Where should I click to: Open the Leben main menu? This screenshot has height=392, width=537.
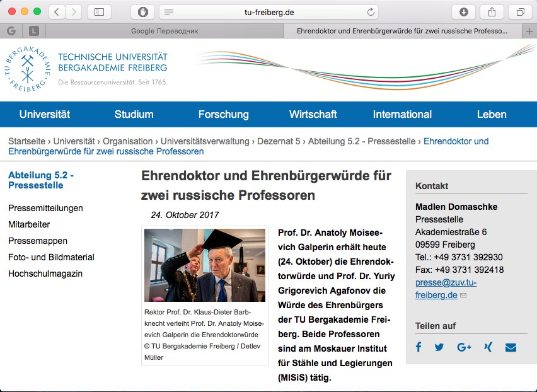(492, 114)
